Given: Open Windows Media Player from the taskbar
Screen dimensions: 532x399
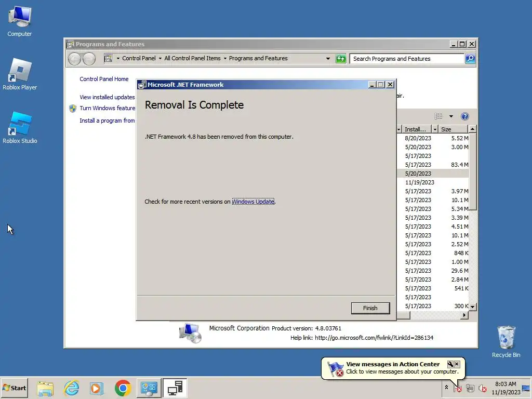Looking at the screenshot, I should coord(96,388).
